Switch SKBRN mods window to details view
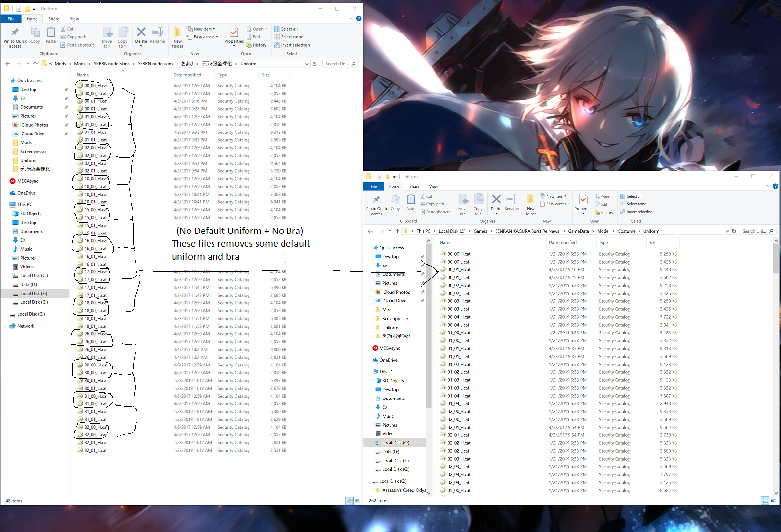 [350, 501]
